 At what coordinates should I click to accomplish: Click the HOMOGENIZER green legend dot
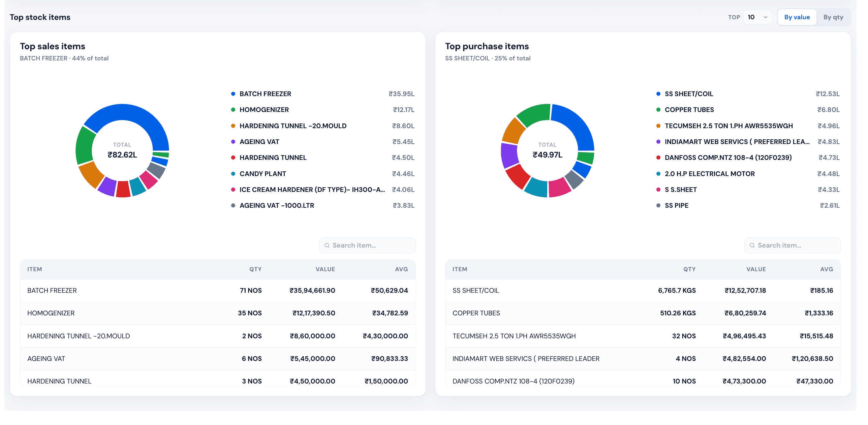click(233, 110)
